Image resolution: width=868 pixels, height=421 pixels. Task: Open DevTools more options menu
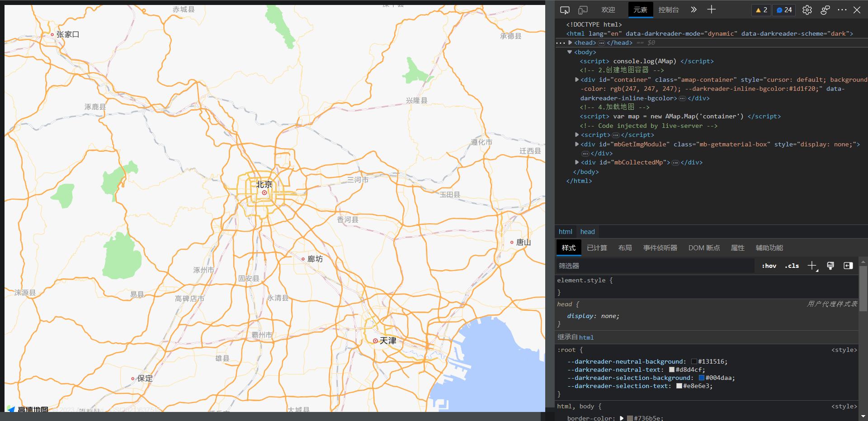(842, 10)
